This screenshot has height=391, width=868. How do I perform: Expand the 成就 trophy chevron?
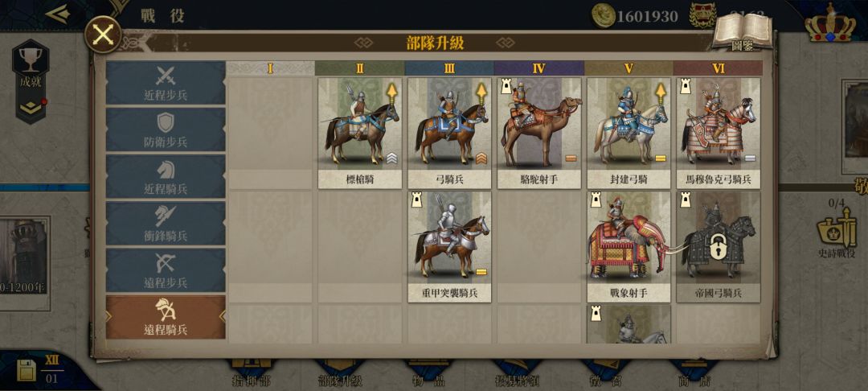click(x=31, y=108)
